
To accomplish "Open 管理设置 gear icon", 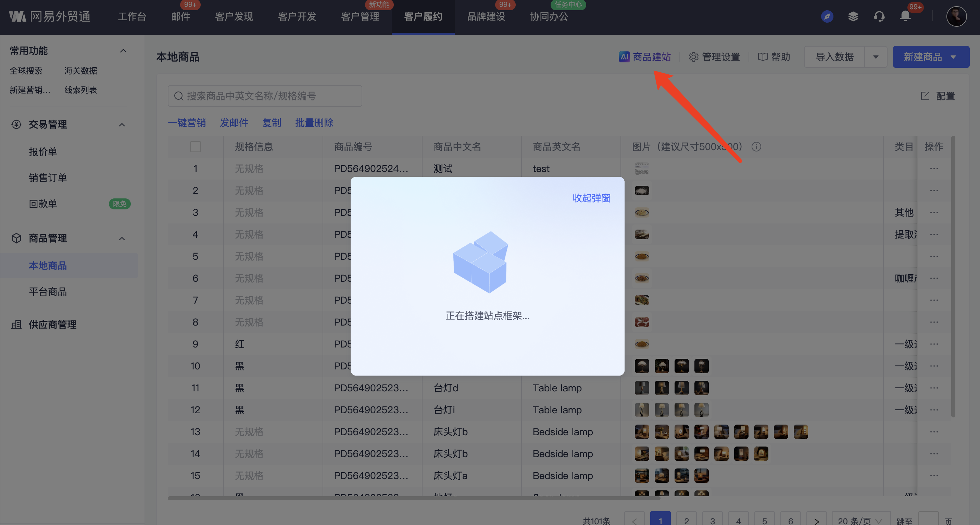I will [x=693, y=57].
